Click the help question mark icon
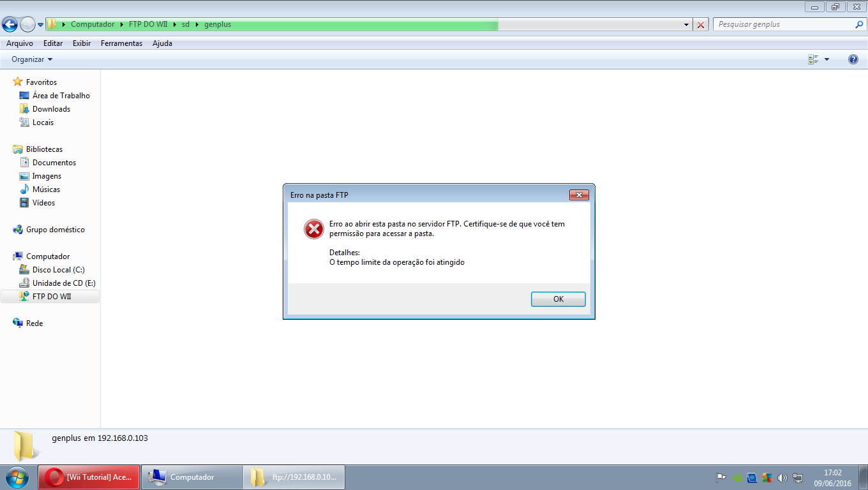This screenshot has height=490, width=868. (853, 59)
